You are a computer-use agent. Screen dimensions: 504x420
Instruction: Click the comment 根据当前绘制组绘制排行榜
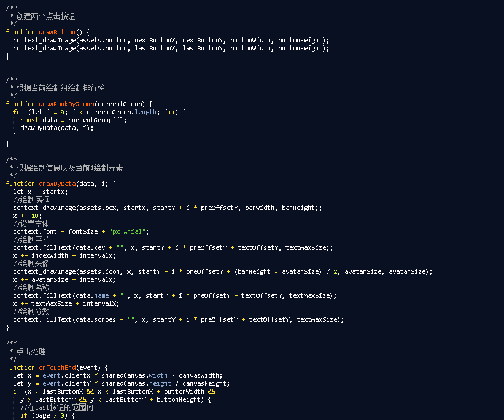click(x=60, y=88)
